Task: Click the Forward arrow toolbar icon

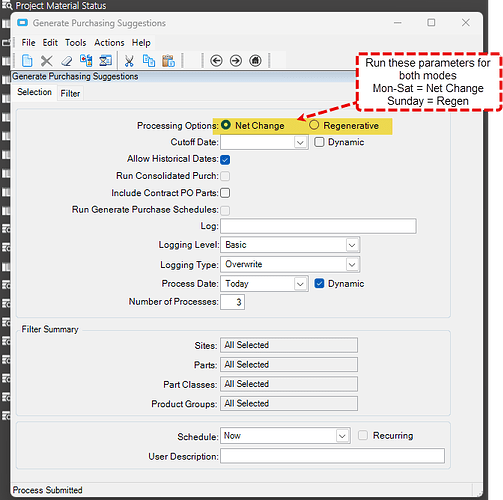Action: (x=236, y=61)
